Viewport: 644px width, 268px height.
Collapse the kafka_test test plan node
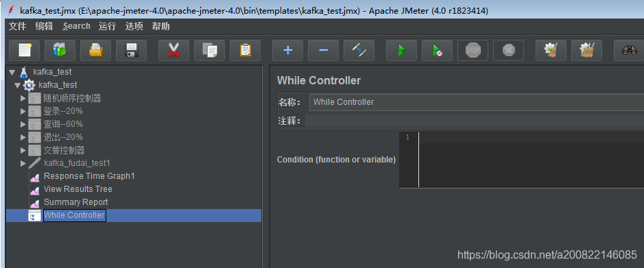tap(12, 73)
